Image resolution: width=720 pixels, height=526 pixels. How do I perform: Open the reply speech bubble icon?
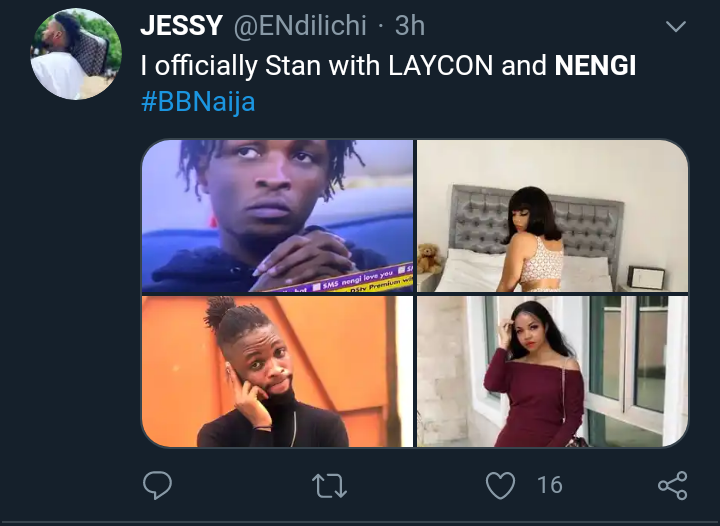157,485
